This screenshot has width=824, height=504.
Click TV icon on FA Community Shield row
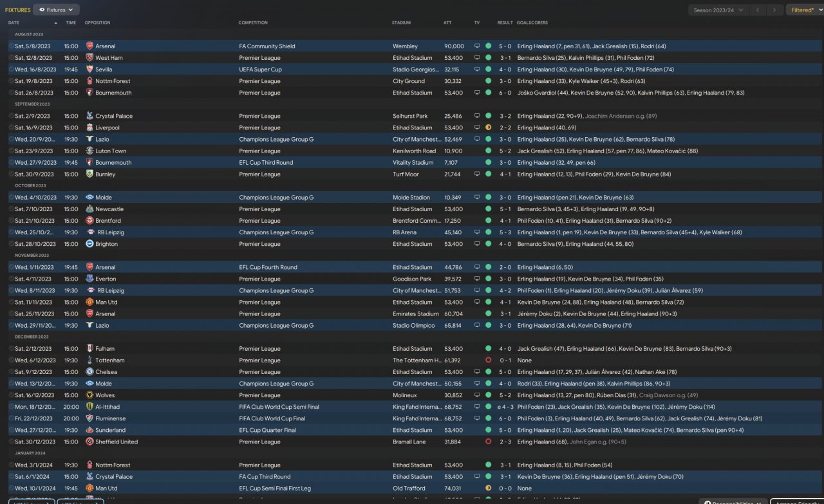(x=477, y=46)
